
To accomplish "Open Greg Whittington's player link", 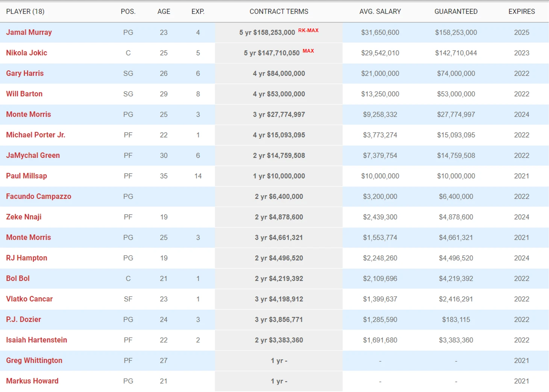I will (x=34, y=360).
